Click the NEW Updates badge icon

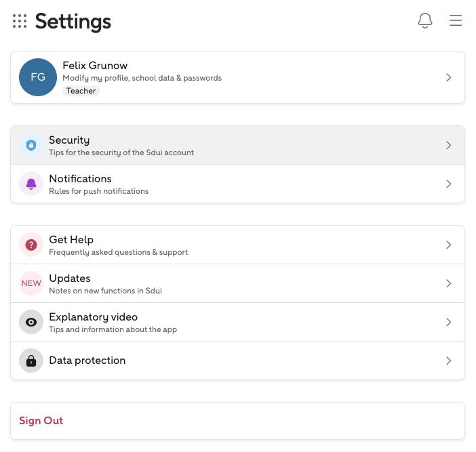pyautogui.click(x=31, y=283)
